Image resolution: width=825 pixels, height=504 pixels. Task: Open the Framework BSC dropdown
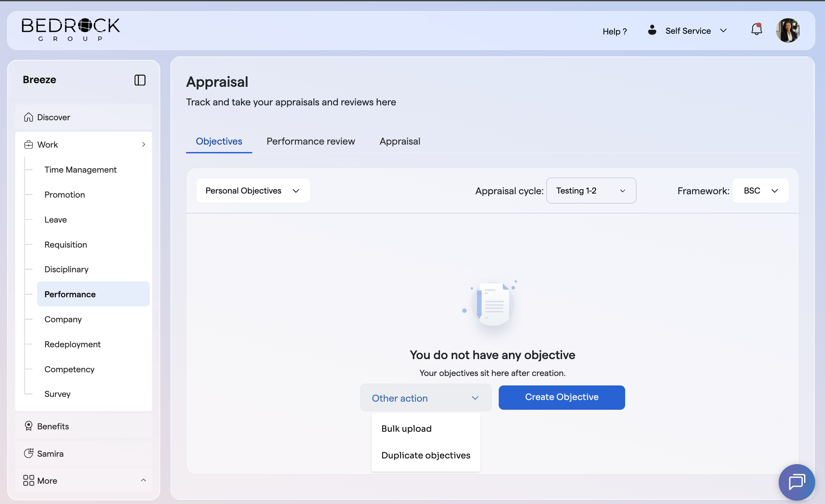click(x=760, y=191)
